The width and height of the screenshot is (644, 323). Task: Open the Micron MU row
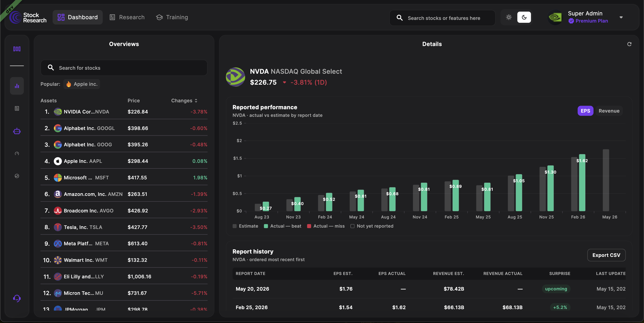[124, 293]
